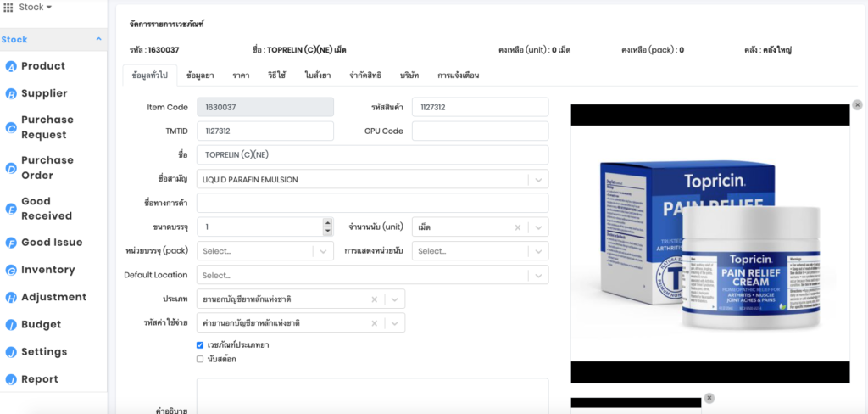Enable the นับสต๊อก checkbox

tap(200, 359)
